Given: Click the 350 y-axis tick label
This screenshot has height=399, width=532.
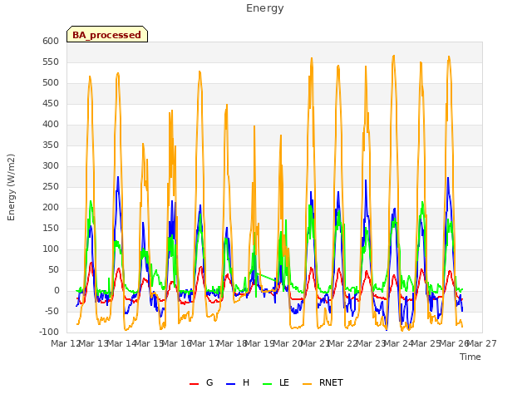Looking at the screenshot, I should 51,145.
